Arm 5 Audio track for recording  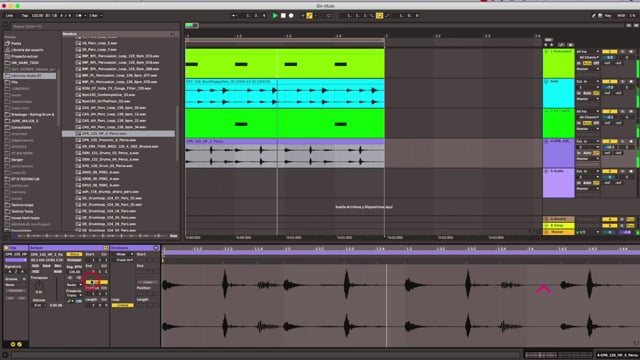(631, 171)
